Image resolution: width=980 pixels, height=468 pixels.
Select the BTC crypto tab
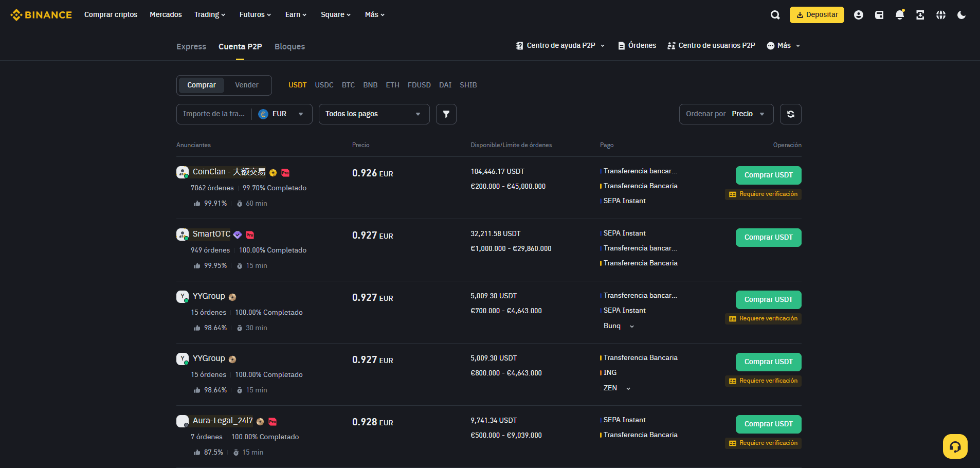(348, 85)
